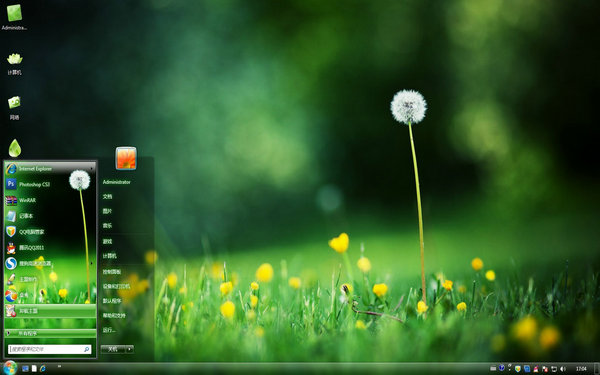
Task: Show 所有程序 (All Programs) list
Action: pyautogui.click(x=50, y=333)
